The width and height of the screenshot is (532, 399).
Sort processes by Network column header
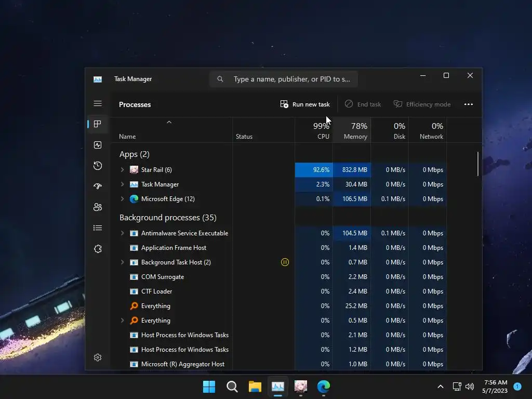click(428, 130)
